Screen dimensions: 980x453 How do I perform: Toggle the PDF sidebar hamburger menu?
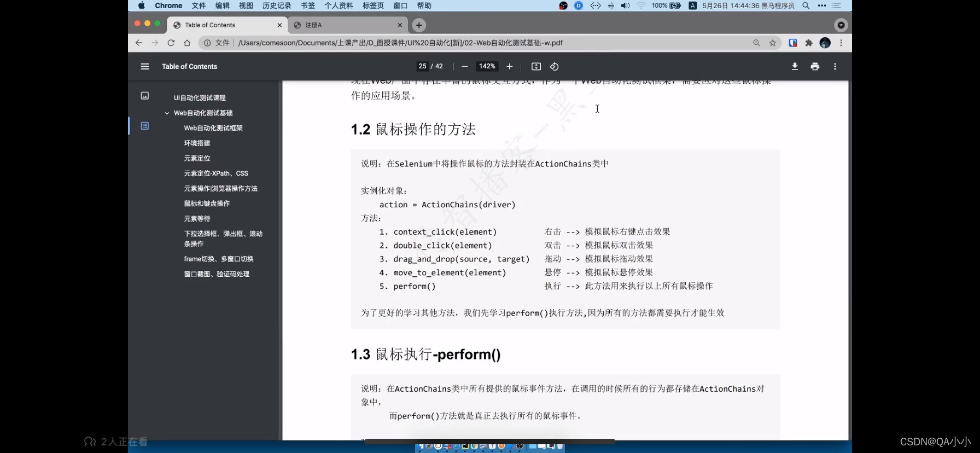(x=145, y=66)
